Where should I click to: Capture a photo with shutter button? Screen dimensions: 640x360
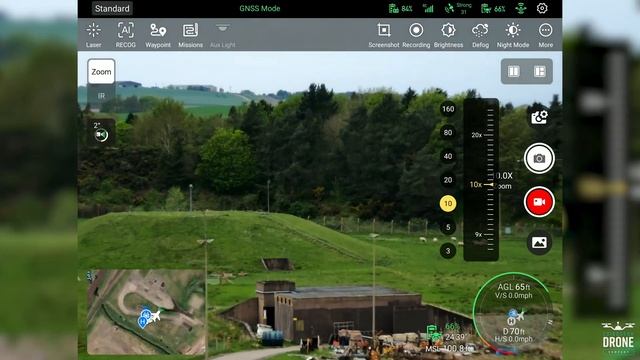(x=539, y=158)
